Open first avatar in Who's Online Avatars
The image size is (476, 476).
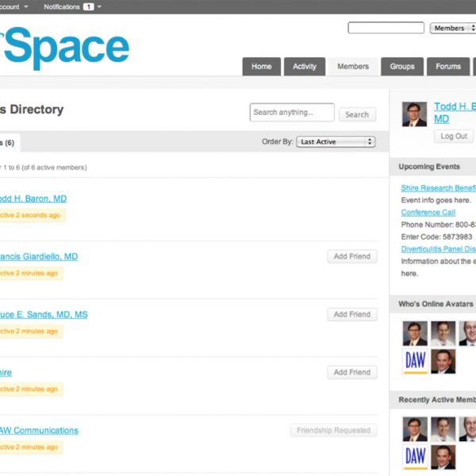click(x=415, y=333)
